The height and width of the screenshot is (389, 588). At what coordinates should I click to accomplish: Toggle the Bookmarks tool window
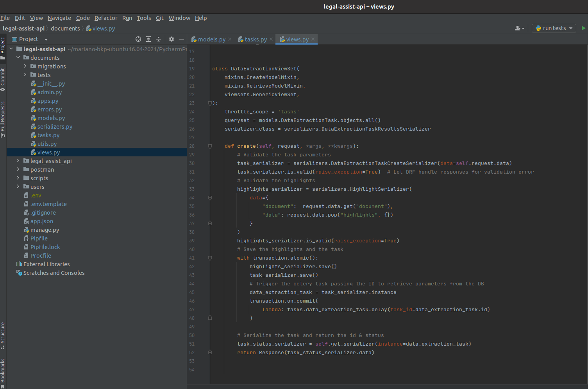click(3, 373)
